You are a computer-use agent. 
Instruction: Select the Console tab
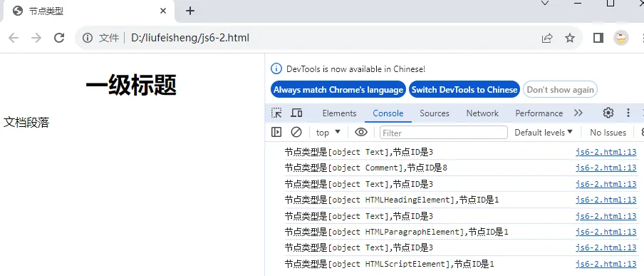388,113
